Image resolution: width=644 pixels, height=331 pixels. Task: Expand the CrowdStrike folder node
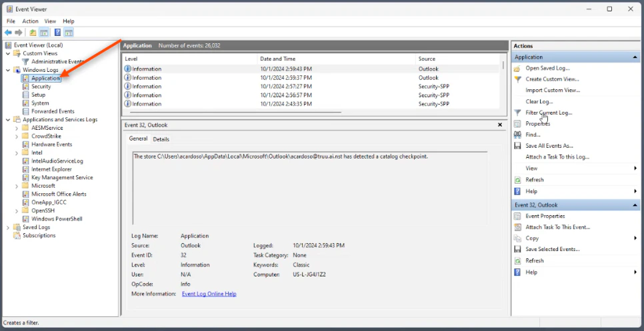(x=17, y=136)
